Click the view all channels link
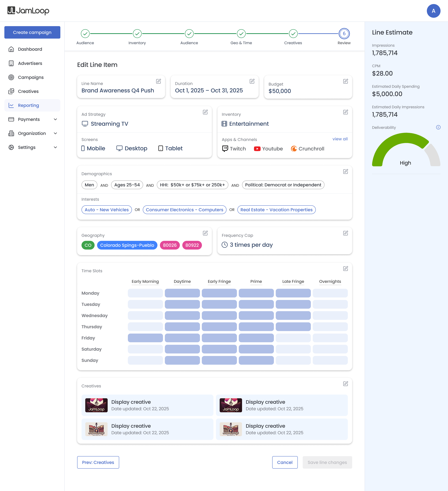This screenshot has height=491, width=448. click(x=340, y=139)
